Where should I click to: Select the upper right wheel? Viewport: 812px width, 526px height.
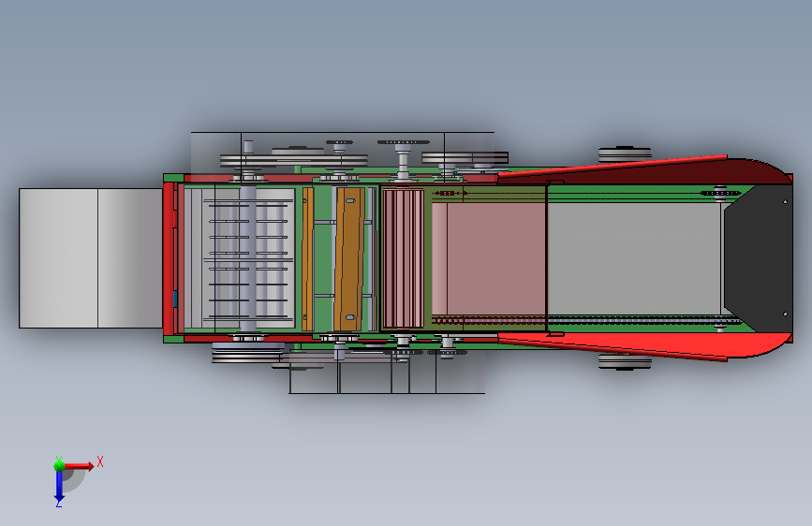point(625,154)
